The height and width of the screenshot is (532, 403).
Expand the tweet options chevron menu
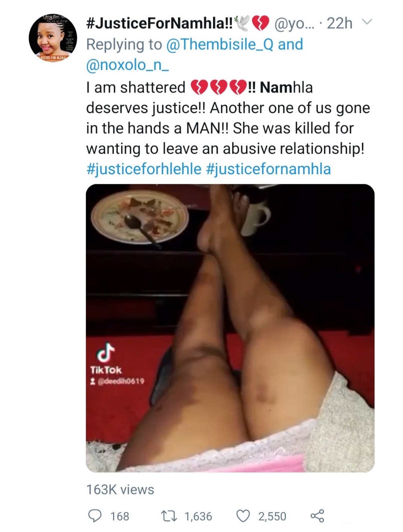point(367,22)
